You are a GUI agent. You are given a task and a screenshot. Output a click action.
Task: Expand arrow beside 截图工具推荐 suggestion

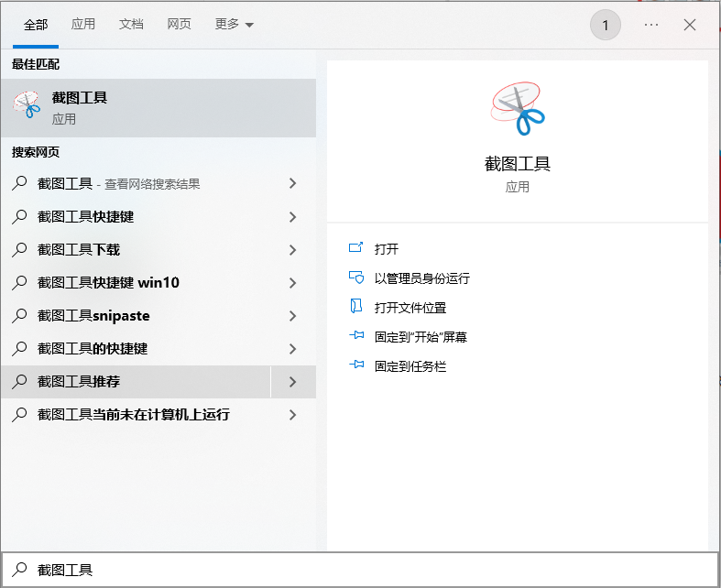tap(292, 382)
